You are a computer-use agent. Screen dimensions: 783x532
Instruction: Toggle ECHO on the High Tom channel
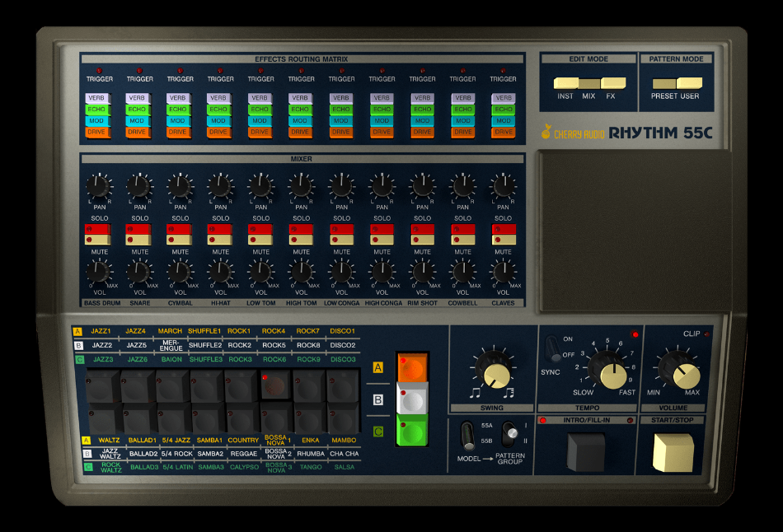click(300, 110)
